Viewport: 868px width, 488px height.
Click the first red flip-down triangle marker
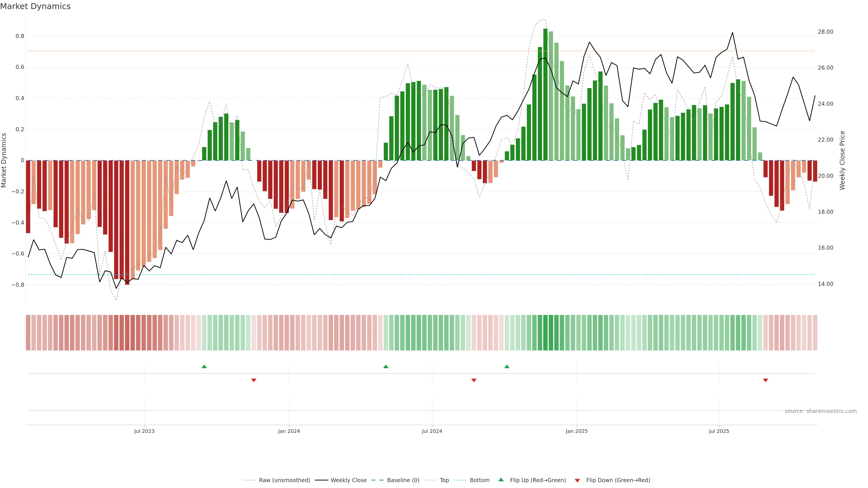click(x=254, y=380)
